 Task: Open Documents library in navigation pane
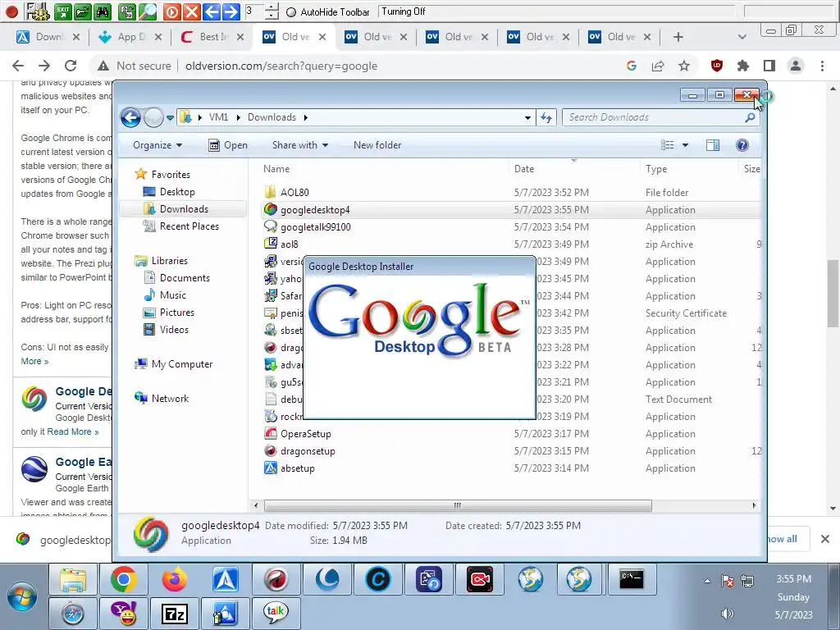185,277
